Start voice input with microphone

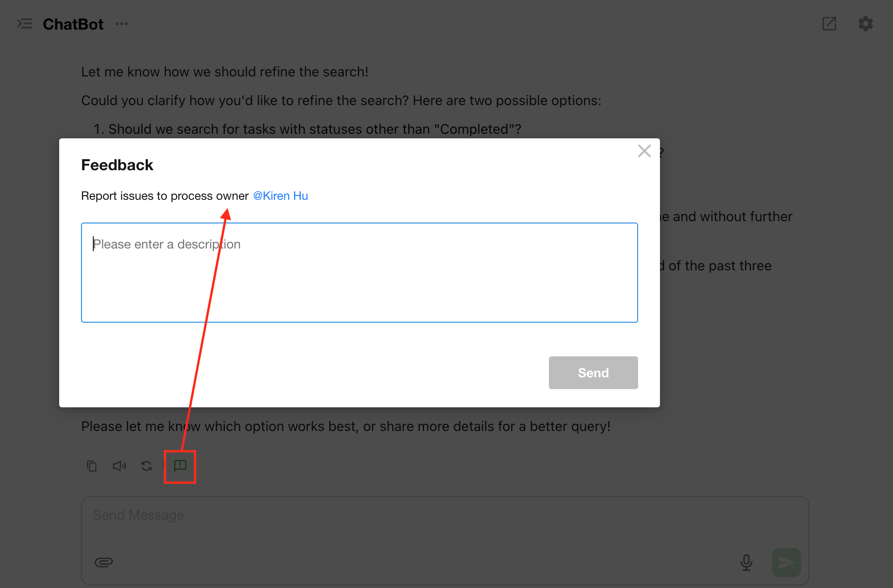click(x=746, y=562)
